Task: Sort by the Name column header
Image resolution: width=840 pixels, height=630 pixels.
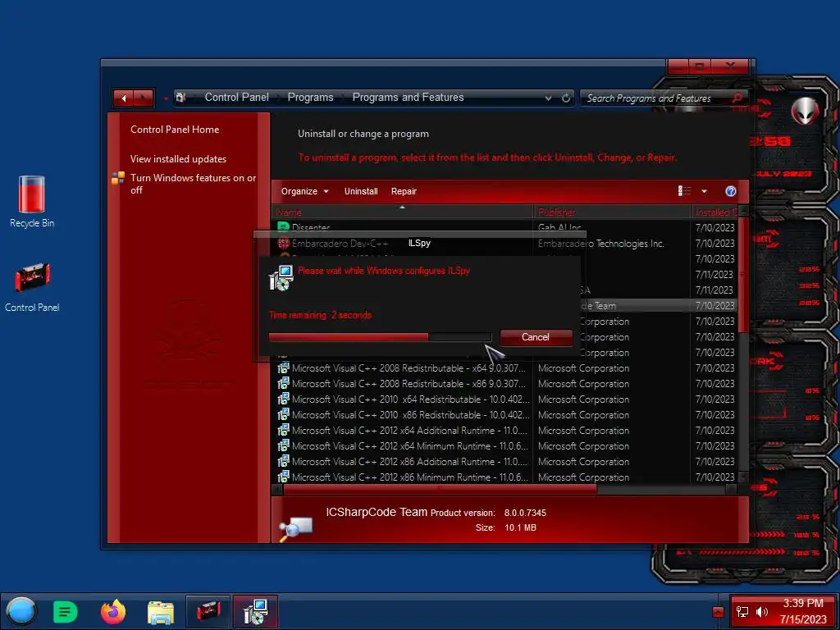Action: click(x=402, y=212)
